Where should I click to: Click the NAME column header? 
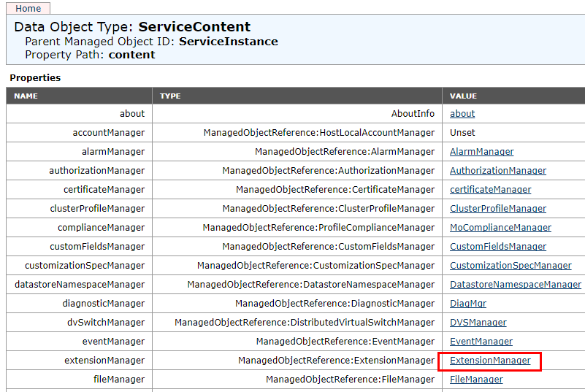point(26,96)
